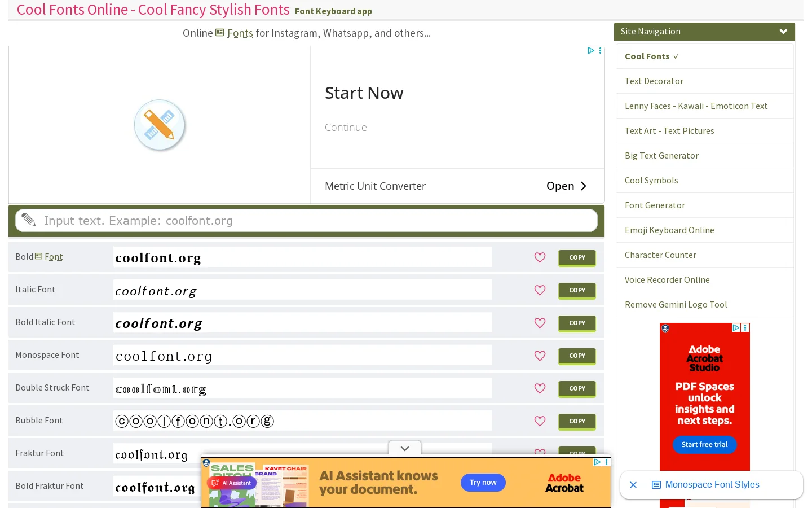Click the Fonts link in subtitle
Screen dimensions: 812x508
[x=240, y=33]
